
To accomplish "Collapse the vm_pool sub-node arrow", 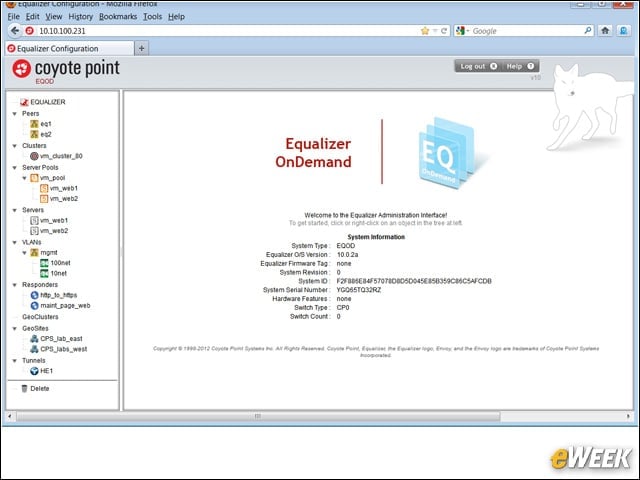I will (24, 178).
